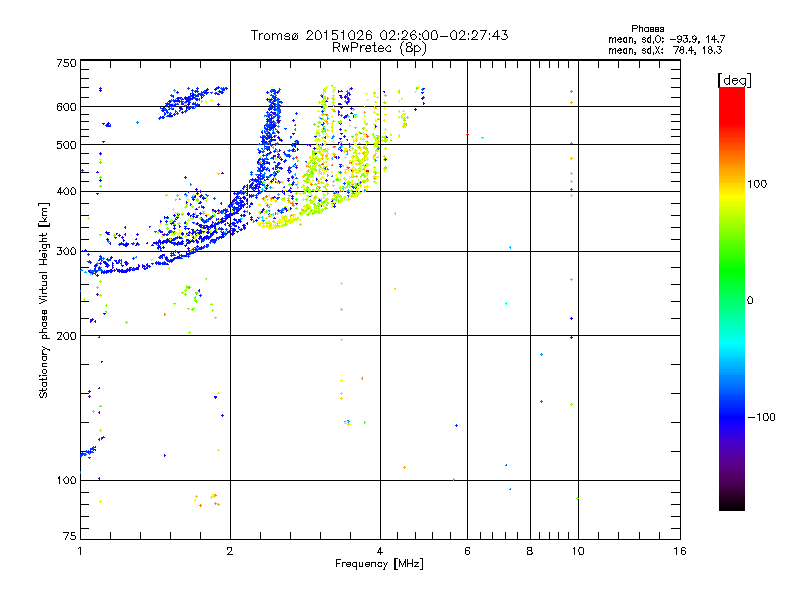Click the y-axis tick value '300'
Image resolution: width=800 pixels, height=600 pixels.
[x=66, y=252]
